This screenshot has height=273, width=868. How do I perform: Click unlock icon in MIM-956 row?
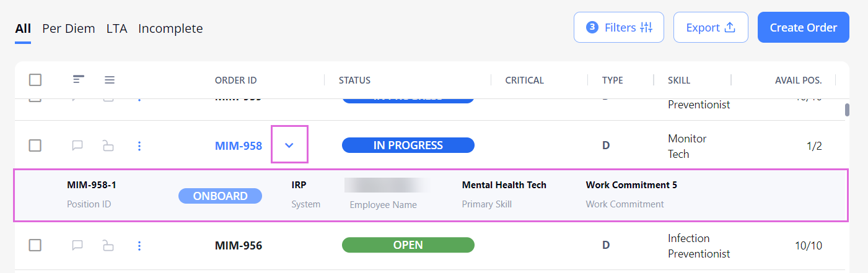(x=108, y=246)
